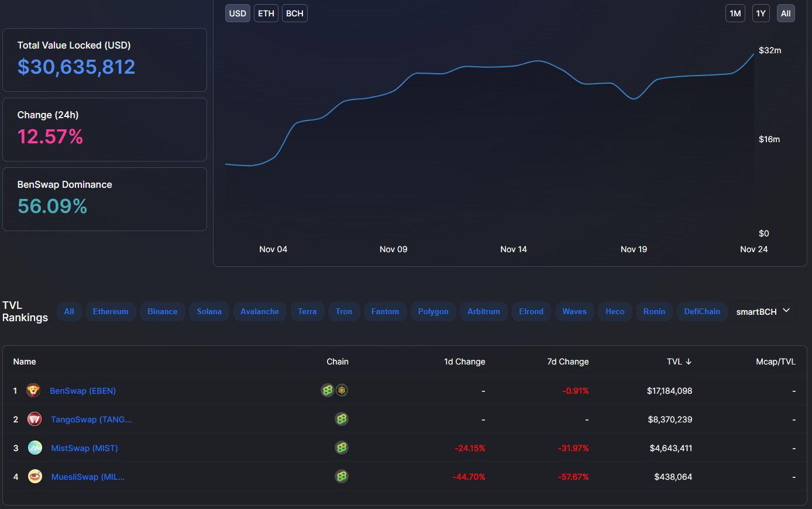Set chart range to 1M
812x509 pixels.
(x=735, y=13)
